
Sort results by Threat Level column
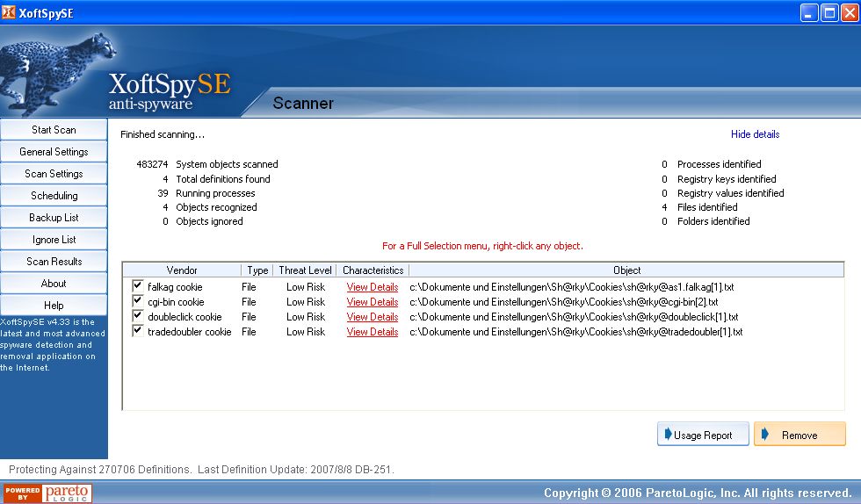click(x=305, y=270)
